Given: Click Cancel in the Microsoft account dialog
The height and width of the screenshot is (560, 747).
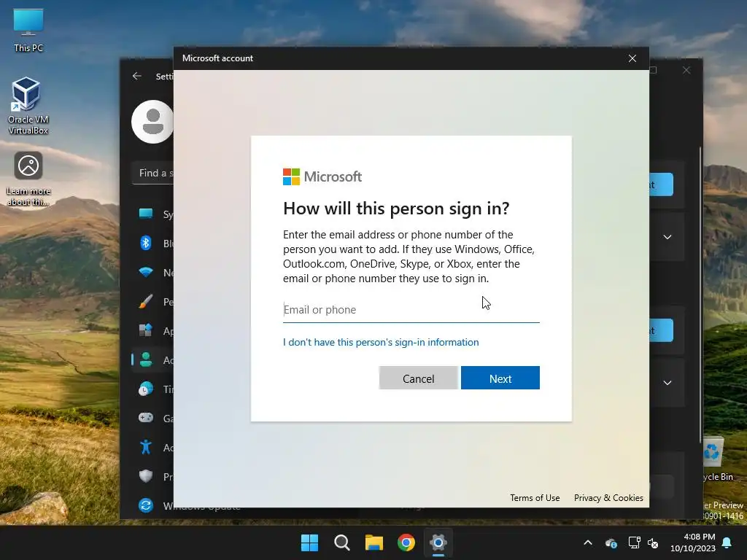Looking at the screenshot, I should pyautogui.click(x=418, y=378).
